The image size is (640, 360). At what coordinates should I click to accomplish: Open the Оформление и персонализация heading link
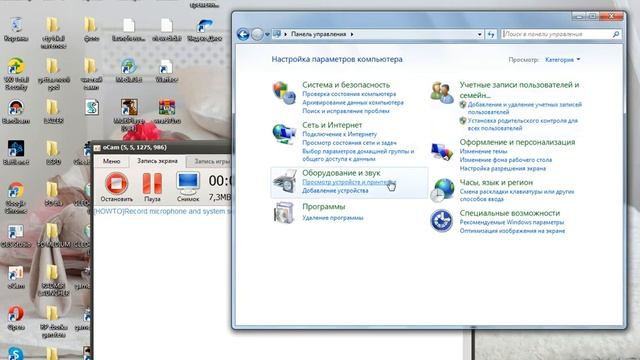517,142
